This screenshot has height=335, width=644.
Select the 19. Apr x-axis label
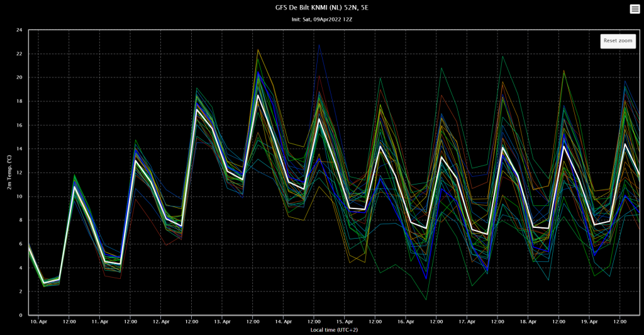pos(589,322)
